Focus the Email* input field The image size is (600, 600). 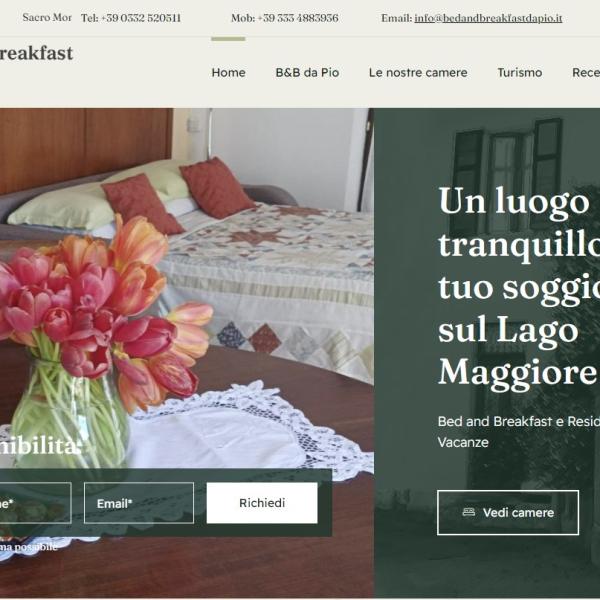(x=139, y=503)
